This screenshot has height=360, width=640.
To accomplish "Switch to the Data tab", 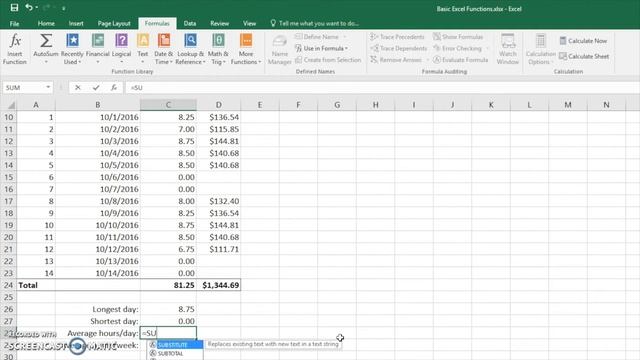I will (x=190, y=23).
